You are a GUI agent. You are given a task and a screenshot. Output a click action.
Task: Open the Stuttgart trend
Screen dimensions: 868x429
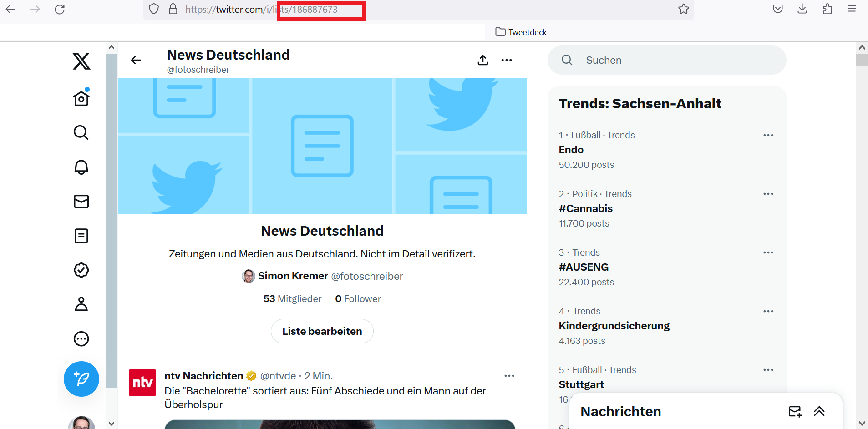[x=581, y=384]
